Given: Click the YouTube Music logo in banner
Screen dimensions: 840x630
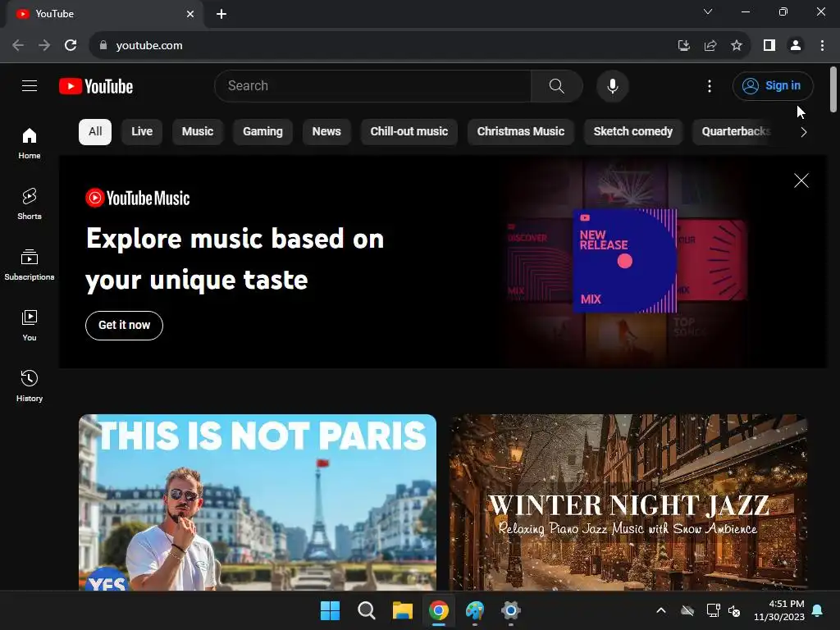Looking at the screenshot, I should [138, 198].
